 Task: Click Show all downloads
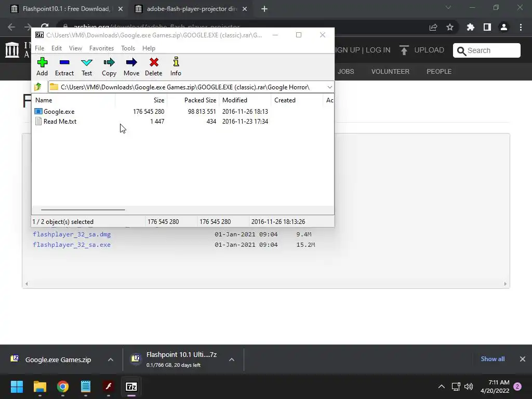click(493, 359)
